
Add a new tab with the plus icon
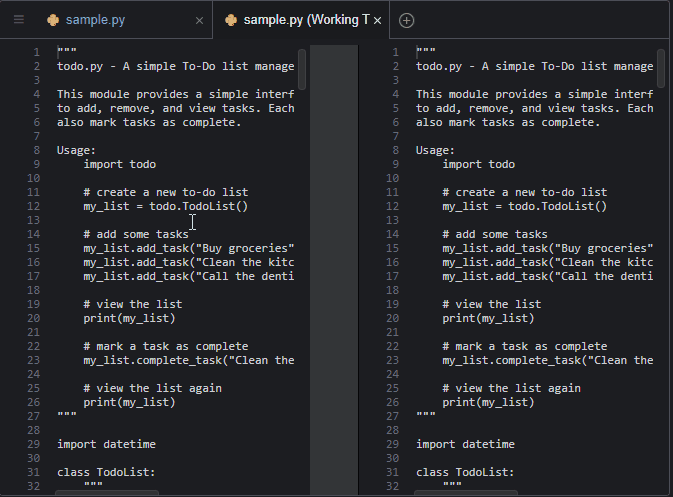[406, 20]
